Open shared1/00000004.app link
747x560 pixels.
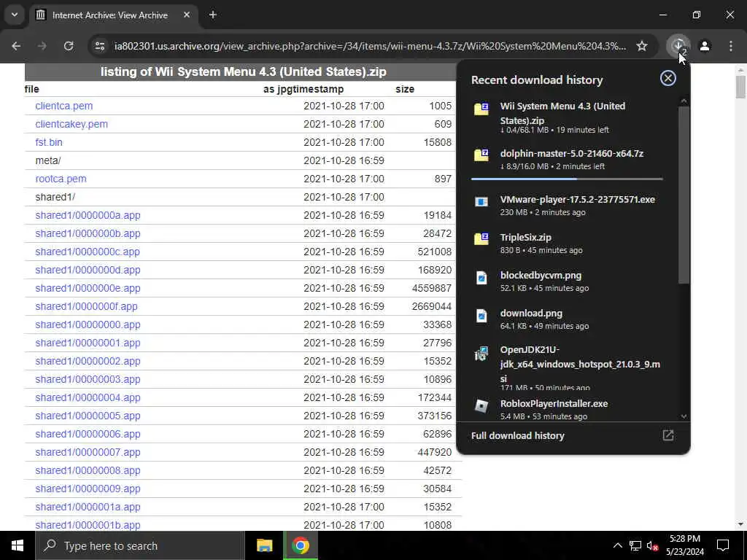[x=88, y=397]
